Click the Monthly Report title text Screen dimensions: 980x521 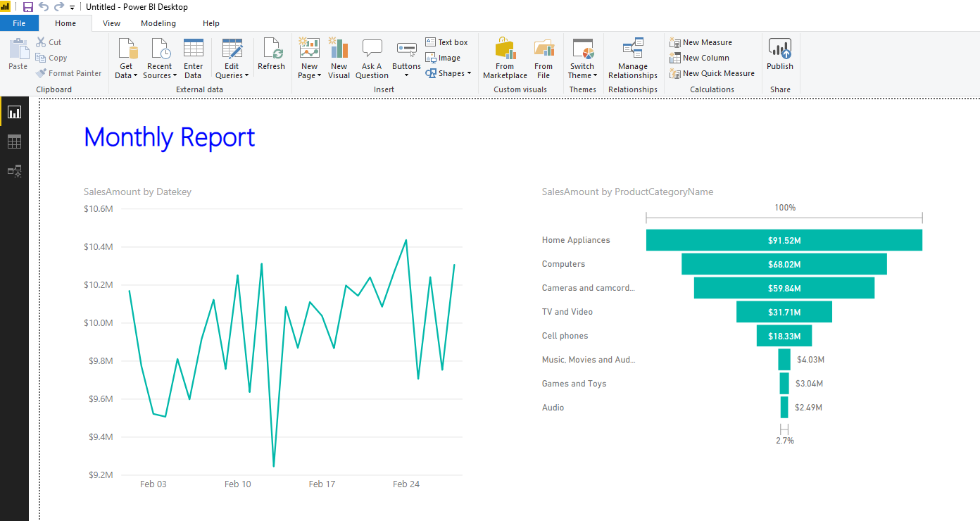pyautogui.click(x=169, y=137)
